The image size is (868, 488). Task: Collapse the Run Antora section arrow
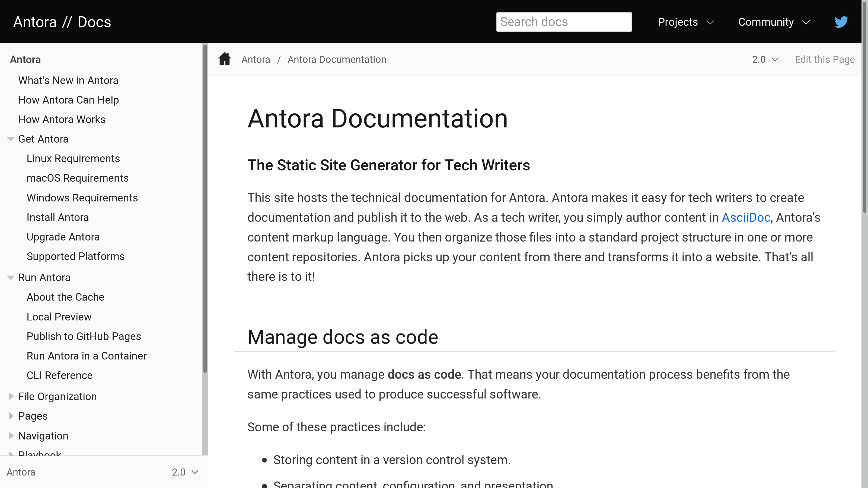click(11, 278)
